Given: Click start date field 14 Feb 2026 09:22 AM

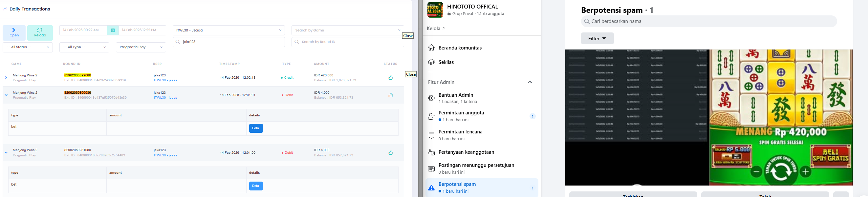Looking at the screenshot, I should [x=83, y=30].
